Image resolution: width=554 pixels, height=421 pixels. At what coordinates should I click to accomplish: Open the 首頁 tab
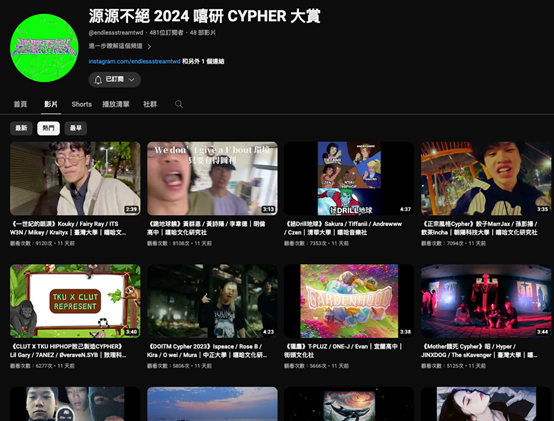point(20,104)
